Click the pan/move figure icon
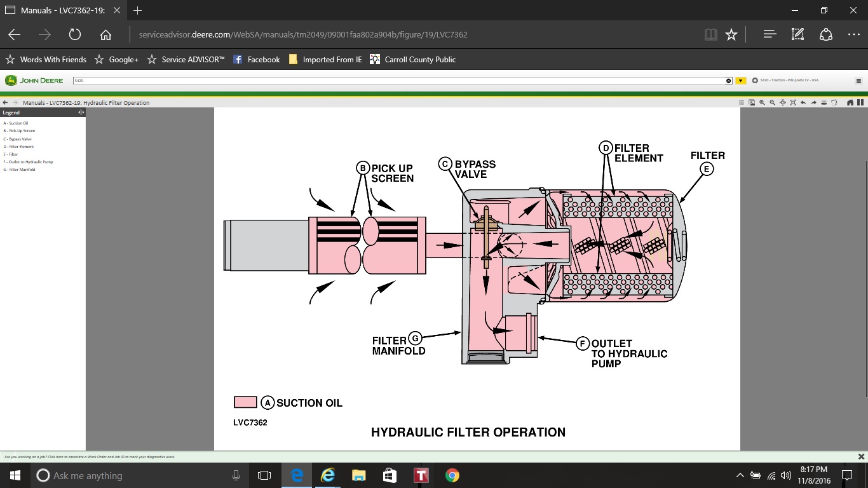Screen dimensions: 868x488 click(783, 102)
